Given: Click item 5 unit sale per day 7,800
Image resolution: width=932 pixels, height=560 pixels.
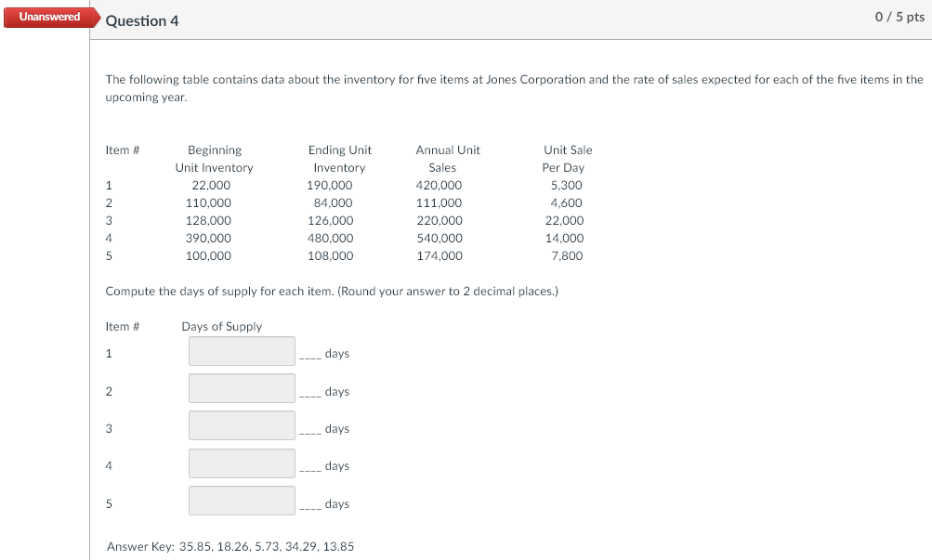Looking at the screenshot, I should pyautogui.click(x=567, y=256).
